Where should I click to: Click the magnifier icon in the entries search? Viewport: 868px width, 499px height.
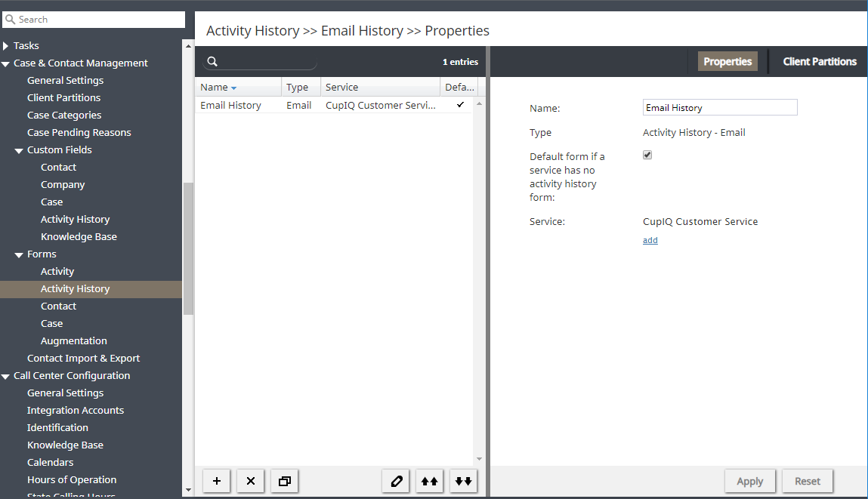pyautogui.click(x=212, y=61)
